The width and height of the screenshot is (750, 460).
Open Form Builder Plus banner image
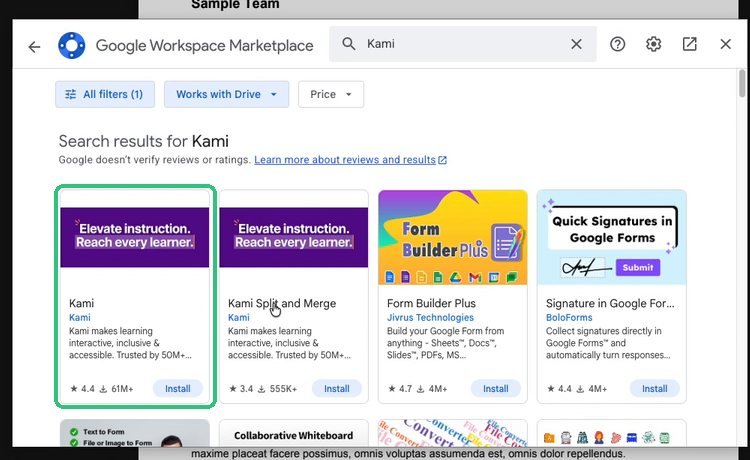pos(452,237)
